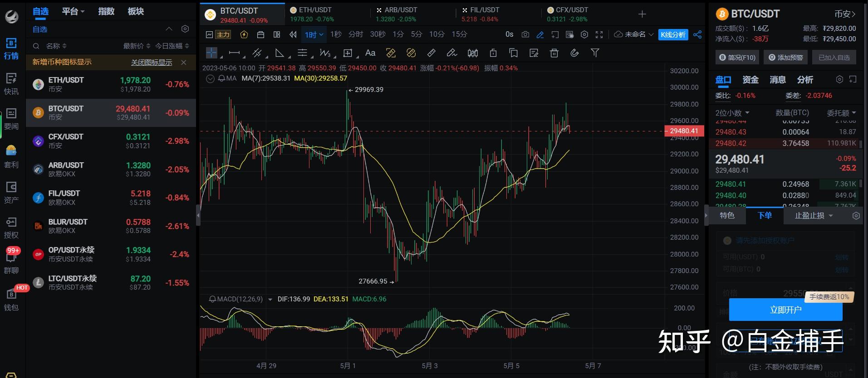The width and height of the screenshot is (868, 378).
Task: Click the trash can delete drawings icon
Action: tap(554, 53)
